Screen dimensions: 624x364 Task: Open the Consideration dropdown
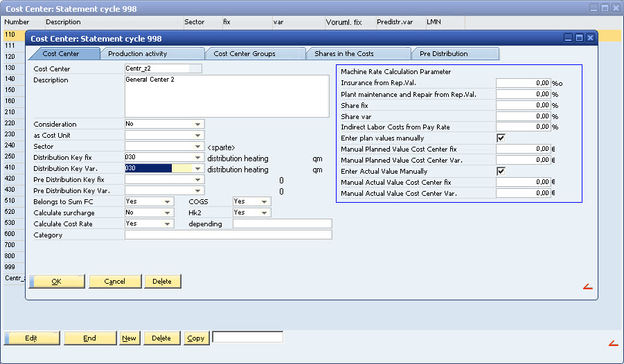click(199, 125)
